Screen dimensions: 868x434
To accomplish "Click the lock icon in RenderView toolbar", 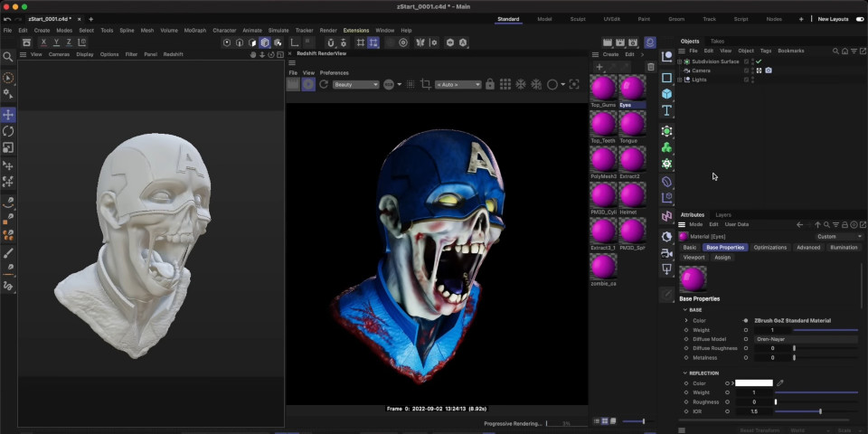I will 490,84.
